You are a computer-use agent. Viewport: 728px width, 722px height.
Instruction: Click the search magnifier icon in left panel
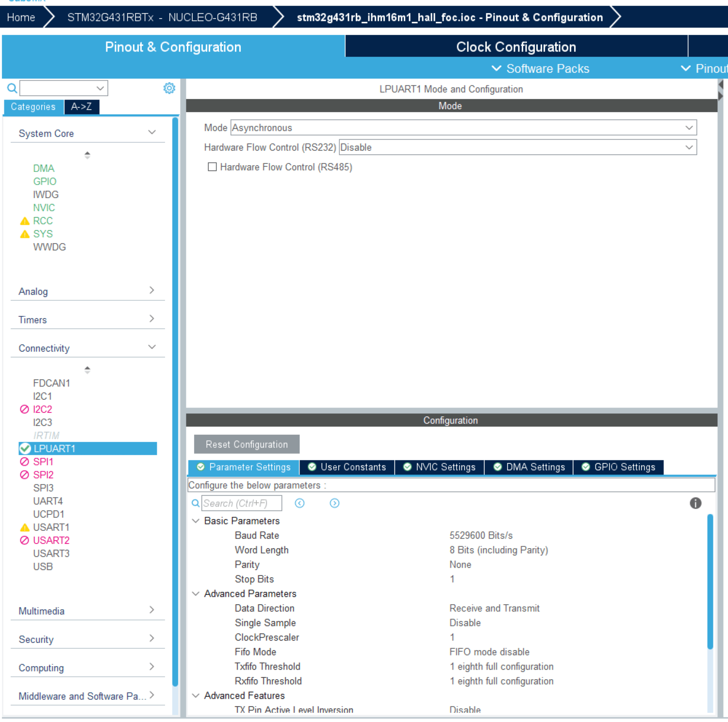tap(12, 88)
